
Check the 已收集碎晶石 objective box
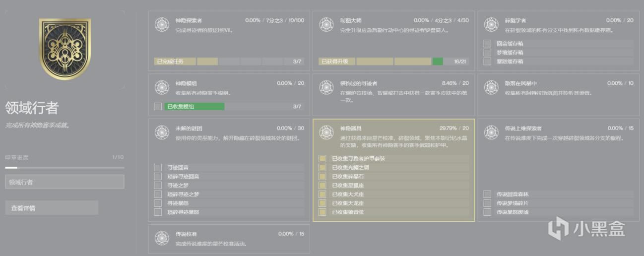pyautogui.click(x=322, y=177)
